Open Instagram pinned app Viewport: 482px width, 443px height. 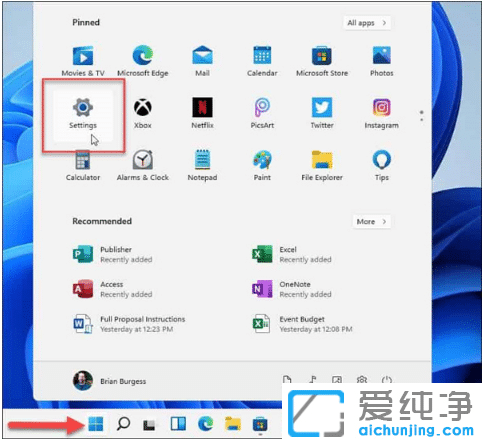click(382, 113)
